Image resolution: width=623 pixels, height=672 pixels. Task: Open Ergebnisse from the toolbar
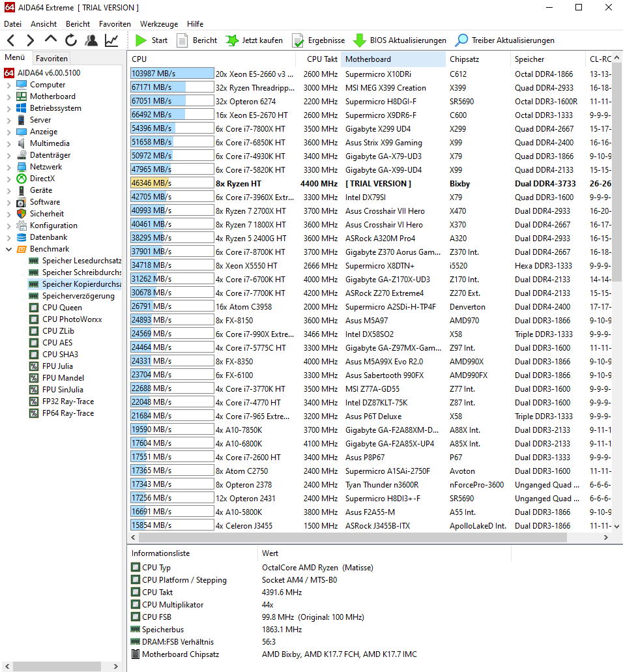click(319, 40)
